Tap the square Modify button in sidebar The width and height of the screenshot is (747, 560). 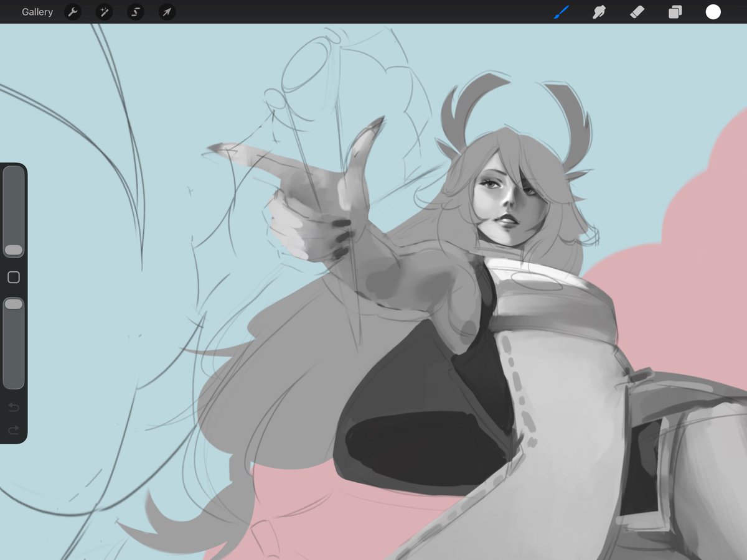click(x=14, y=278)
